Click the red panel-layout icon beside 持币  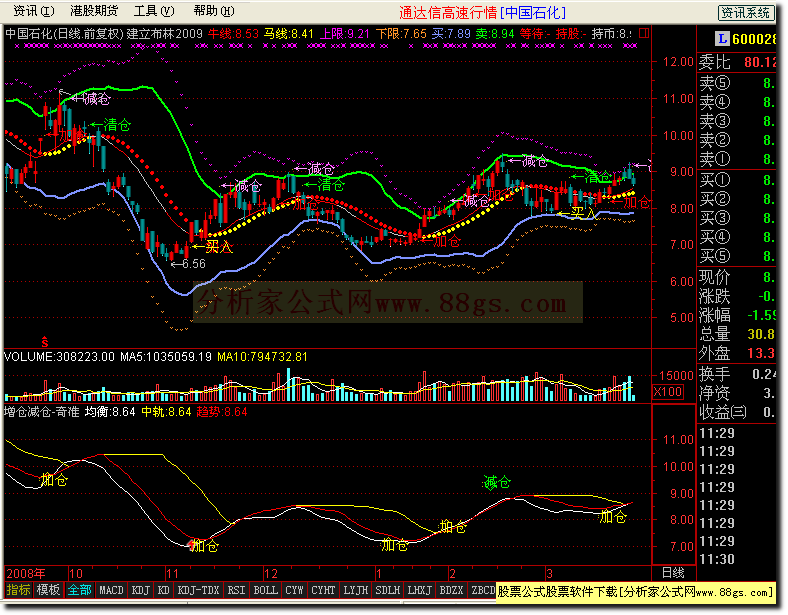point(644,34)
